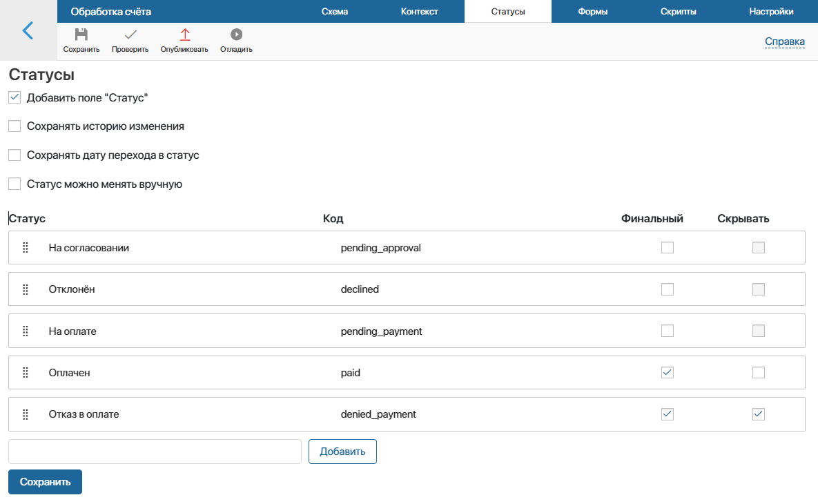Open the Справка help link

(x=785, y=41)
